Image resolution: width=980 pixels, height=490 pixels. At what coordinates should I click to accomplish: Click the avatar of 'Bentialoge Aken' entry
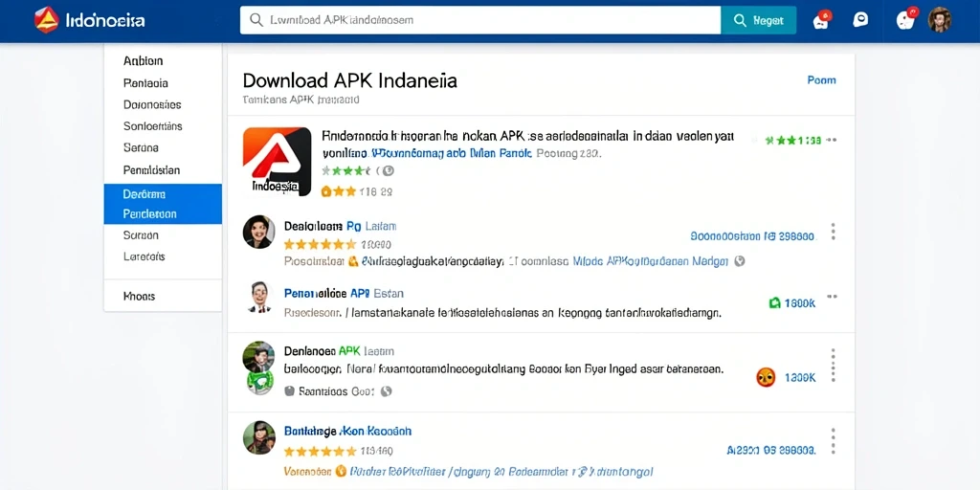coord(258,436)
